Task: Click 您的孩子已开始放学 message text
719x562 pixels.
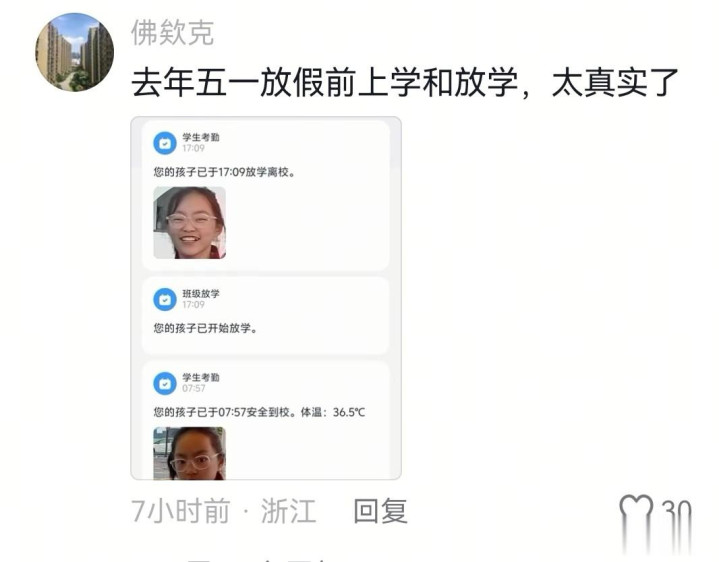Action: 205,328
